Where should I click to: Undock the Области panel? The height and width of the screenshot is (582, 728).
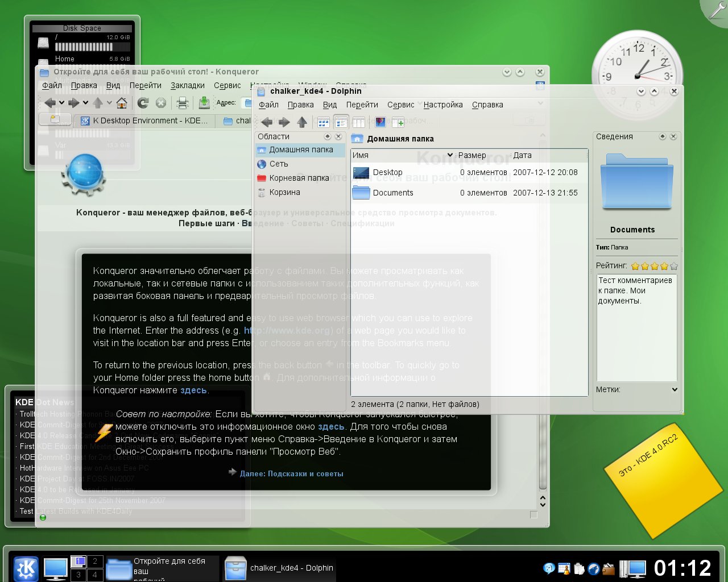point(328,136)
